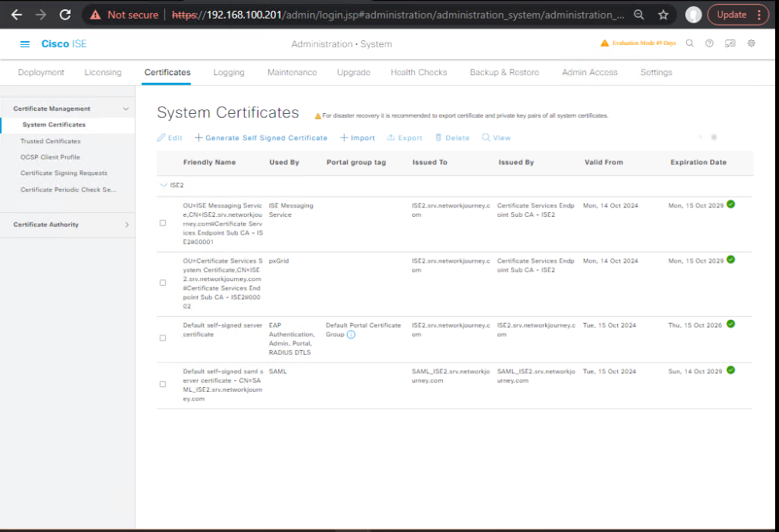Screen dimensions: 779x532
Task: Expand the Certificate Authority section chevron
Action: (127, 225)
